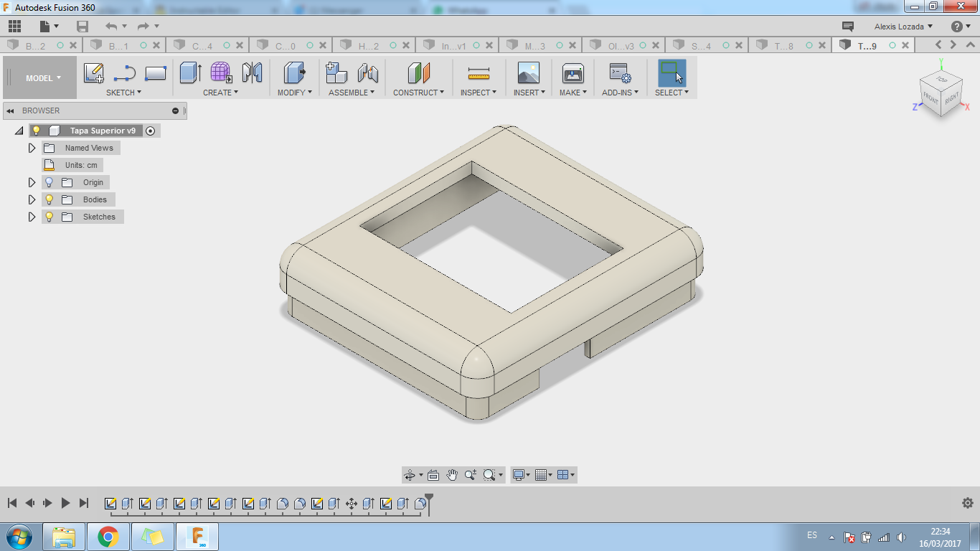Open the data panel grid icon
This screenshot has height=551, width=980.
(14, 27)
